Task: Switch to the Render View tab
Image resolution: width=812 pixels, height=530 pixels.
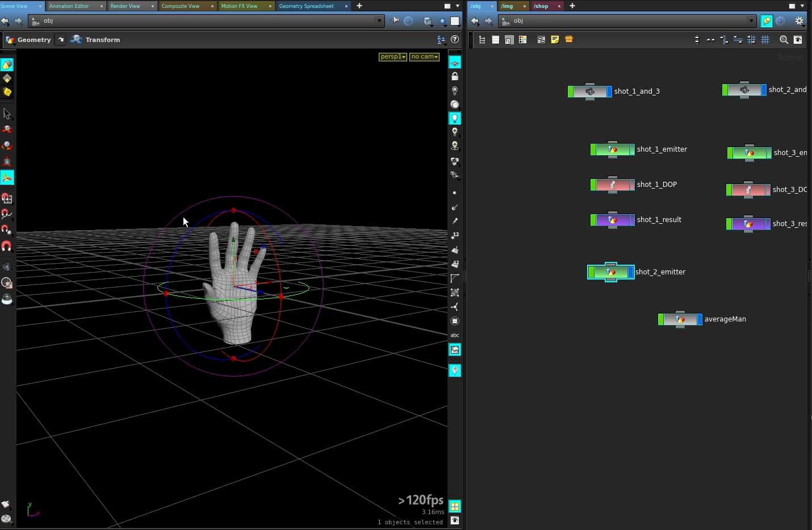Action: [x=125, y=6]
